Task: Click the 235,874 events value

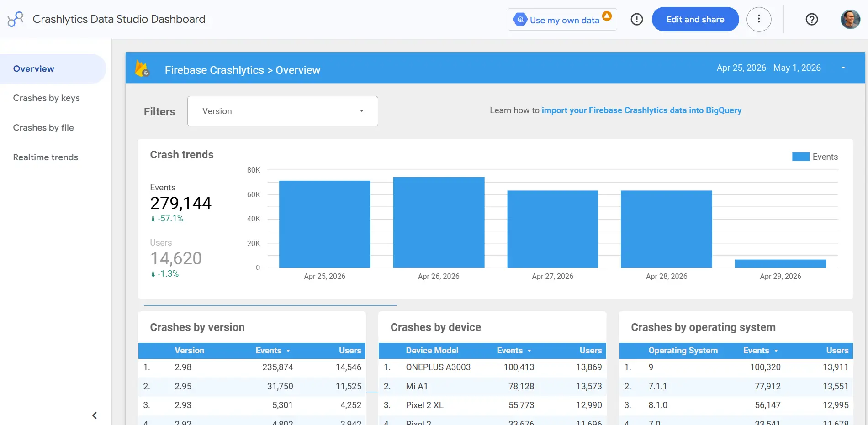Action: click(x=278, y=367)
